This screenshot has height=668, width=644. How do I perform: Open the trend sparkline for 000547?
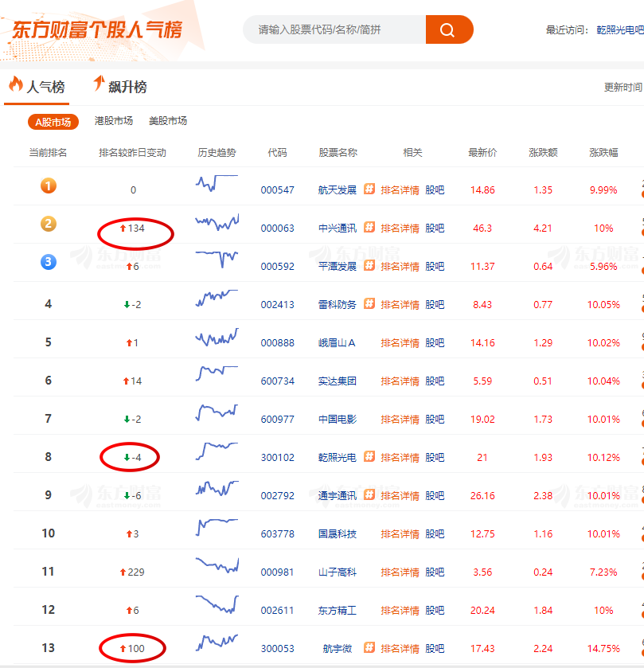[x=217, y=183]
